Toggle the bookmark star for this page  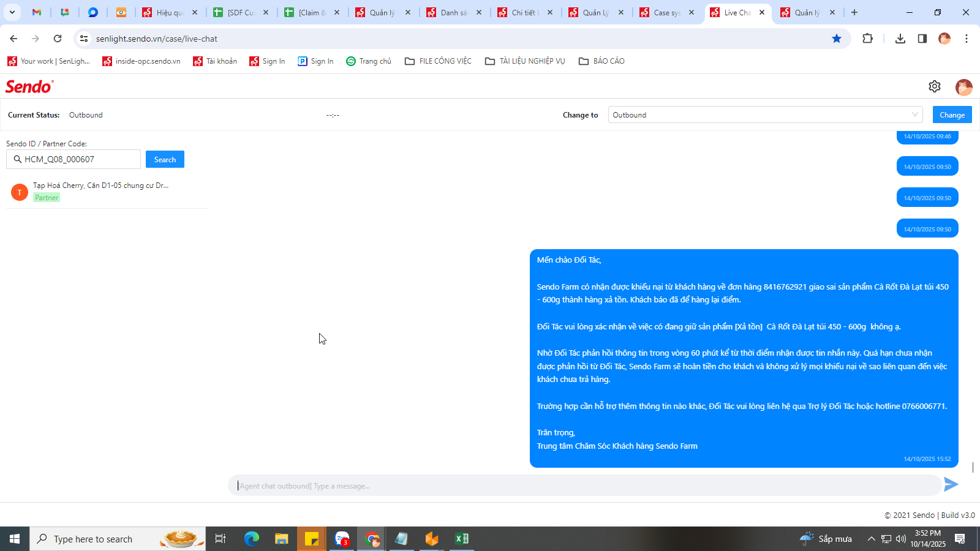pos(837,39)
